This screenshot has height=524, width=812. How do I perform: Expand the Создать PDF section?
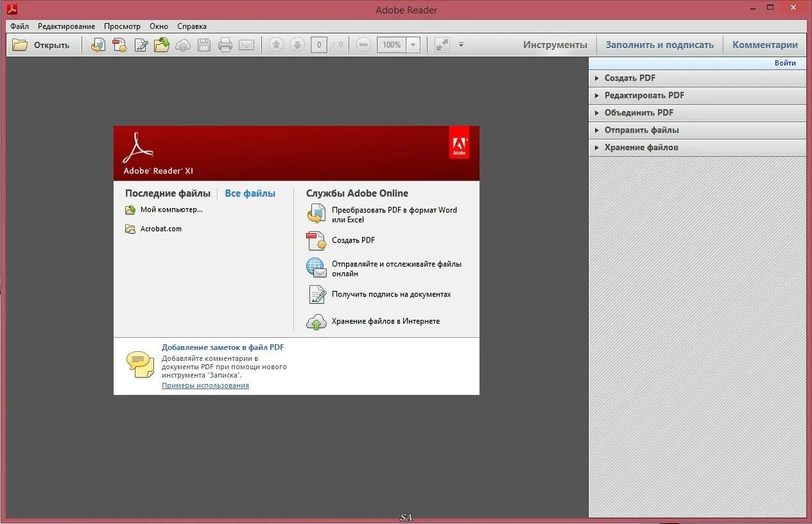point(697,78)
